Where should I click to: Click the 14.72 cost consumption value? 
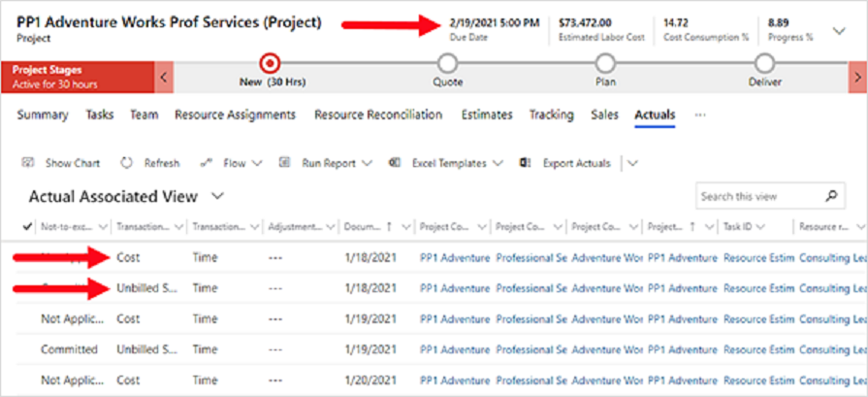click(675, 23)
